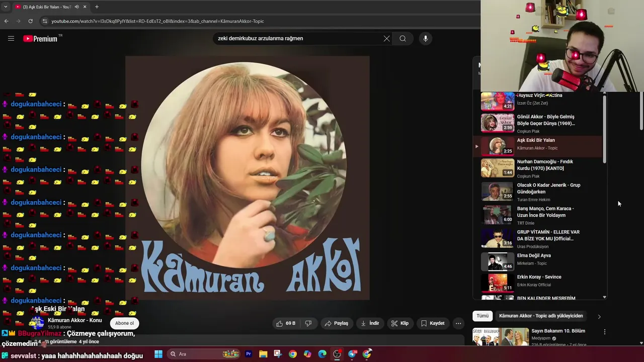Viewport: 644px width, 362px height.
Task: Dislike the video with the thumbs-down icon
Action: coord(308,323)
